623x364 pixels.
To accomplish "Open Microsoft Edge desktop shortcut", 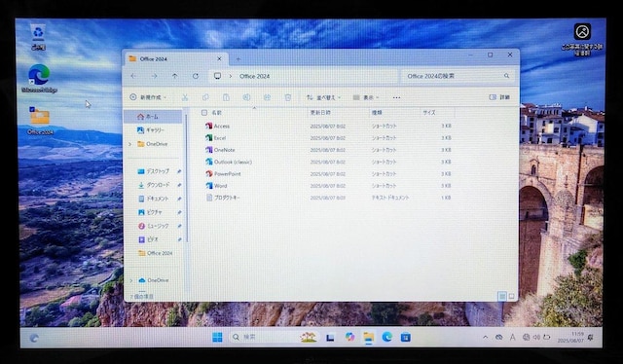I will 39,79.
